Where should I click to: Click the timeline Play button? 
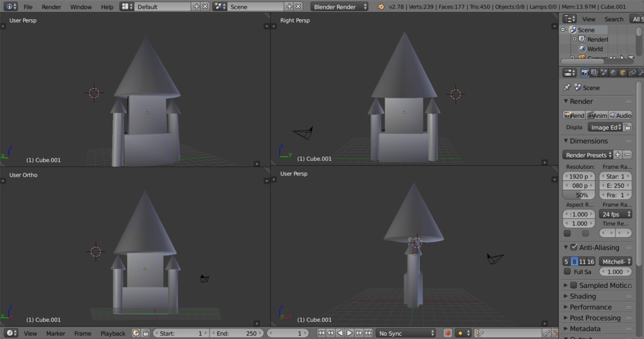(x=349, y=333)
